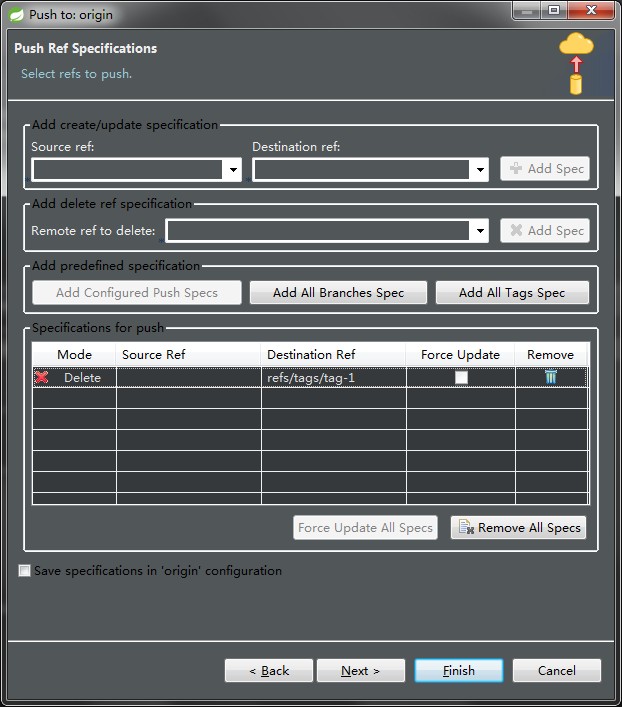This screenshot has width=622, height=707.
Task: Click Add All Branches Spec button
Action: pyautogui.click(x=338, y=293)
